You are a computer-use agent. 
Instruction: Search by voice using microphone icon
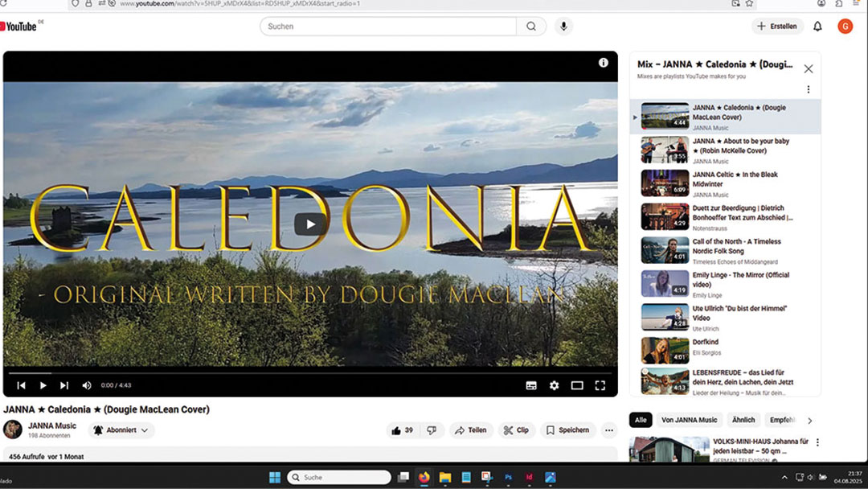563,27
